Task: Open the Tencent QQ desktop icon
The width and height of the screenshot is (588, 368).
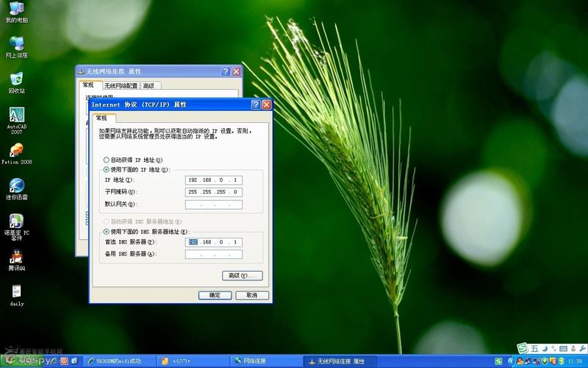Action: pos(16,256)
